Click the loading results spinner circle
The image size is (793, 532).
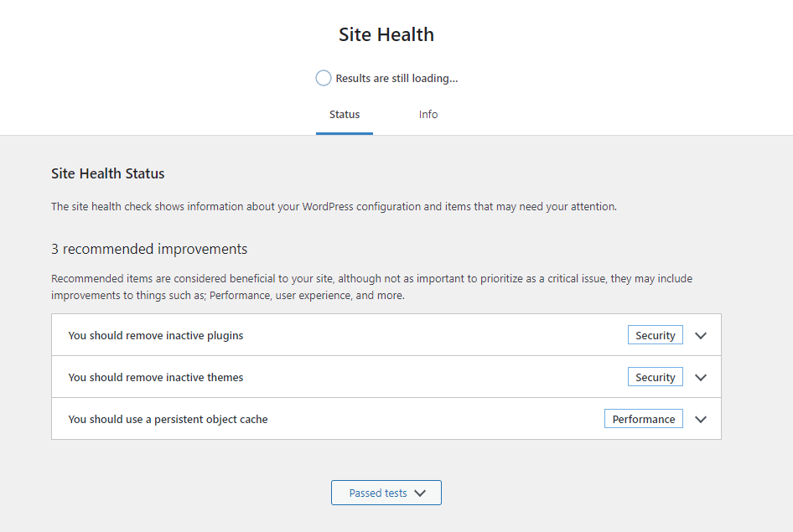coord(323,77)
